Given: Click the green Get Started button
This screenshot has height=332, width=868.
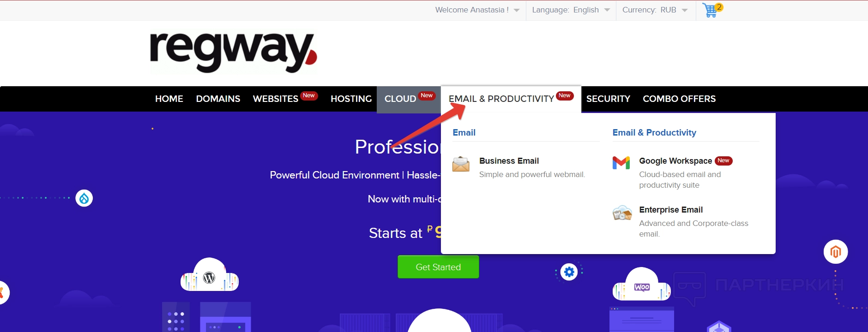Looking at the screenshot, I should [438, 267].
